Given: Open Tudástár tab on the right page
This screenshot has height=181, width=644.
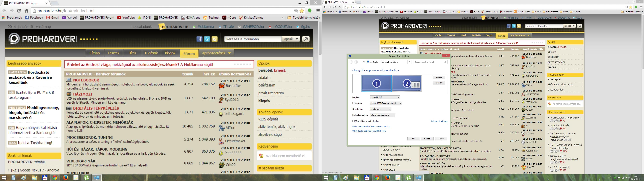Looking at the screenshot, I should (476, 36).
